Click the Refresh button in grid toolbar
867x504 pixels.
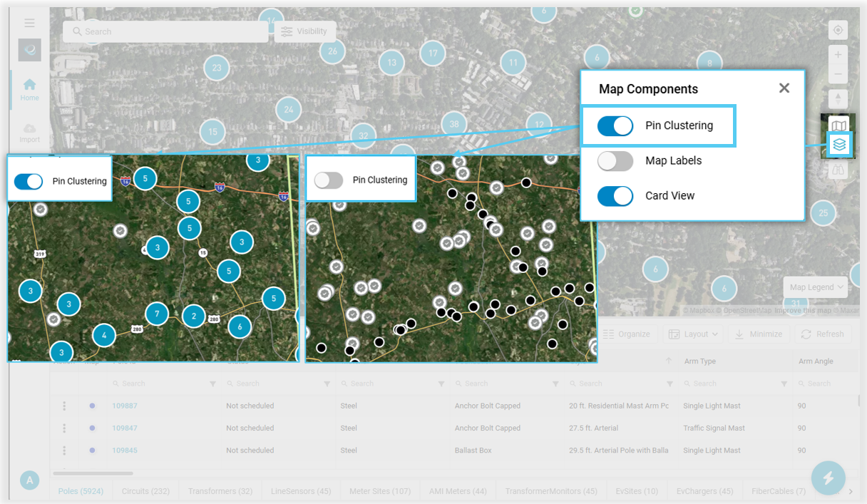tap(822, 334)
